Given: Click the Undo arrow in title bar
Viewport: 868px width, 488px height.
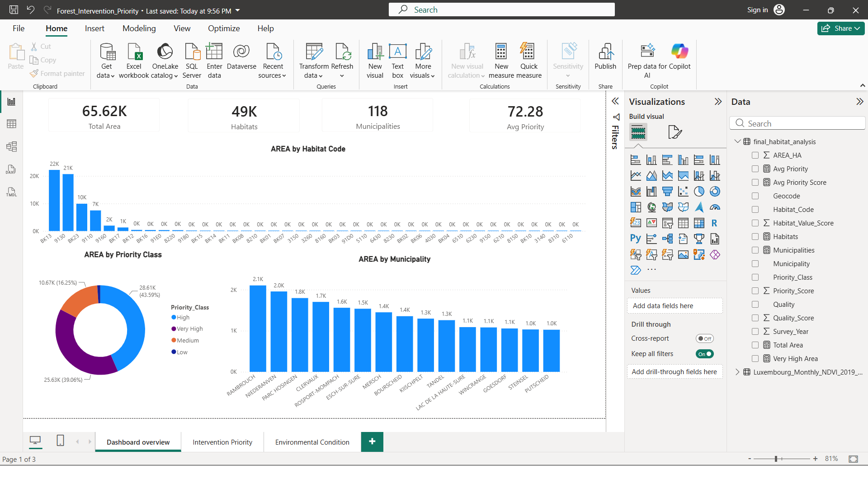Looking at the screenshot, I should (x=31, y=10).
